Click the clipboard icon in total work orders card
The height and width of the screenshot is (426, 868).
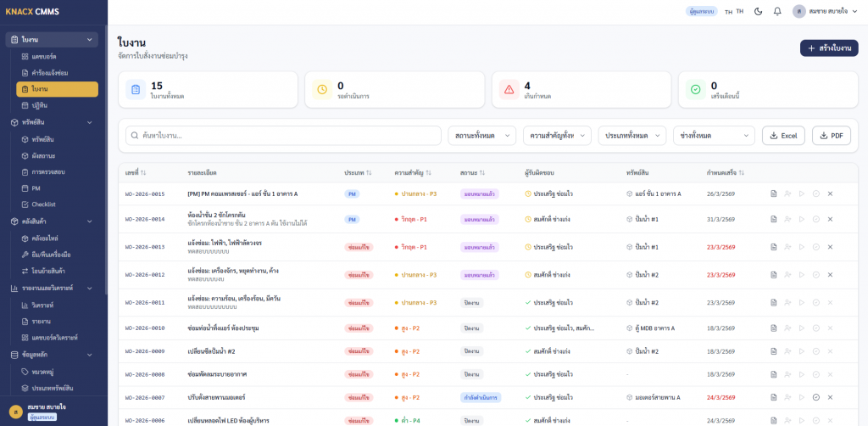coord(136,89)
